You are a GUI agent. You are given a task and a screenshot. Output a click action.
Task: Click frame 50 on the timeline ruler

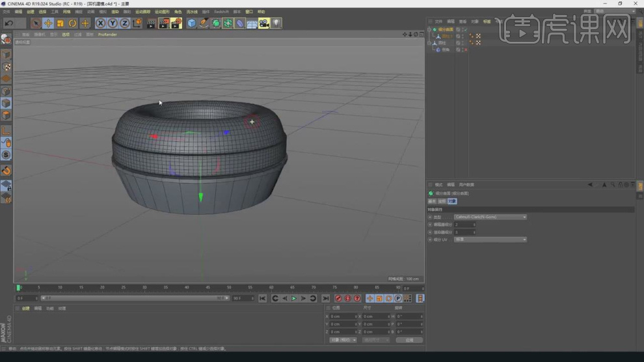coord(229,287)
